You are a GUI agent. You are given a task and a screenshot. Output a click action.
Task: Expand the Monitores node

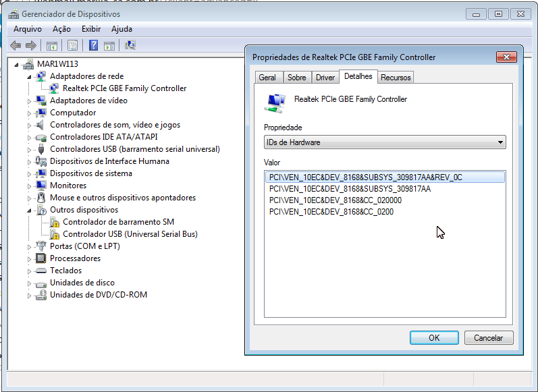29,186
